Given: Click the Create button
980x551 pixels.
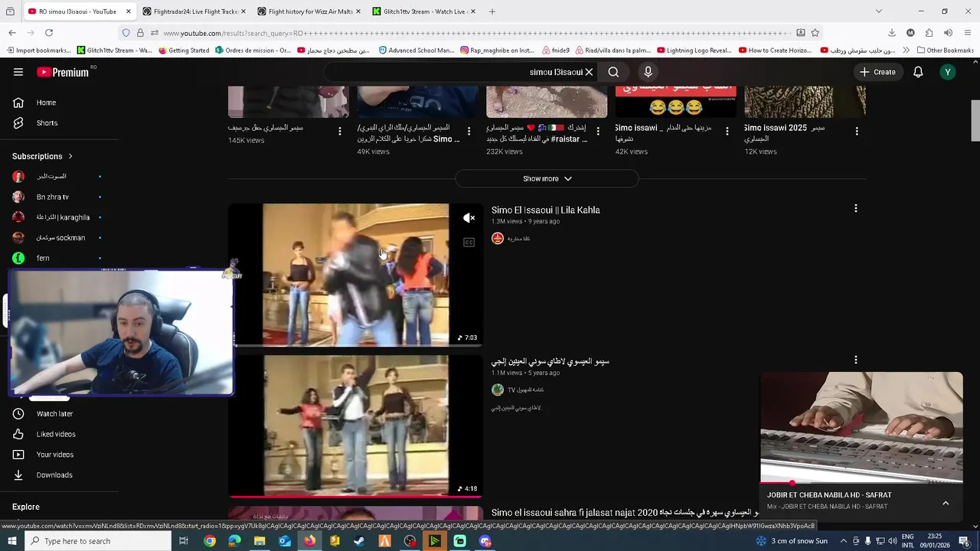Looking at the screenshot, I should (x=877, y=72).
